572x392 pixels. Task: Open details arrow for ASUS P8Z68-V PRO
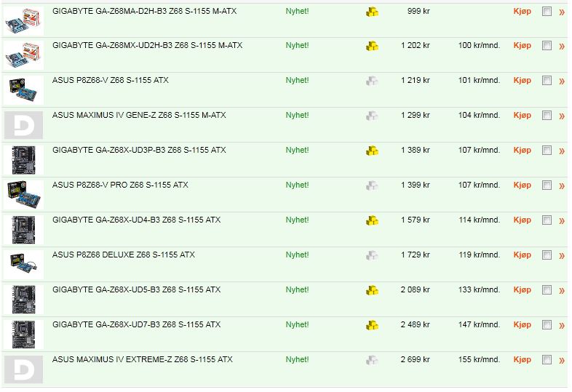pos(562,186)
